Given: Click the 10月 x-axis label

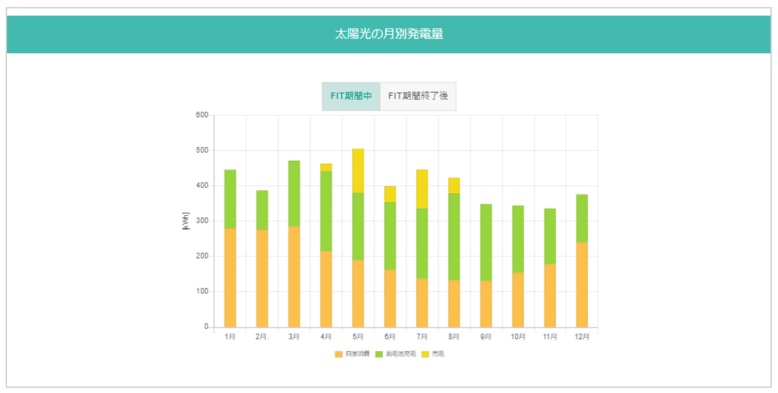Looking at the screenshot, I should tap(518, 337).
